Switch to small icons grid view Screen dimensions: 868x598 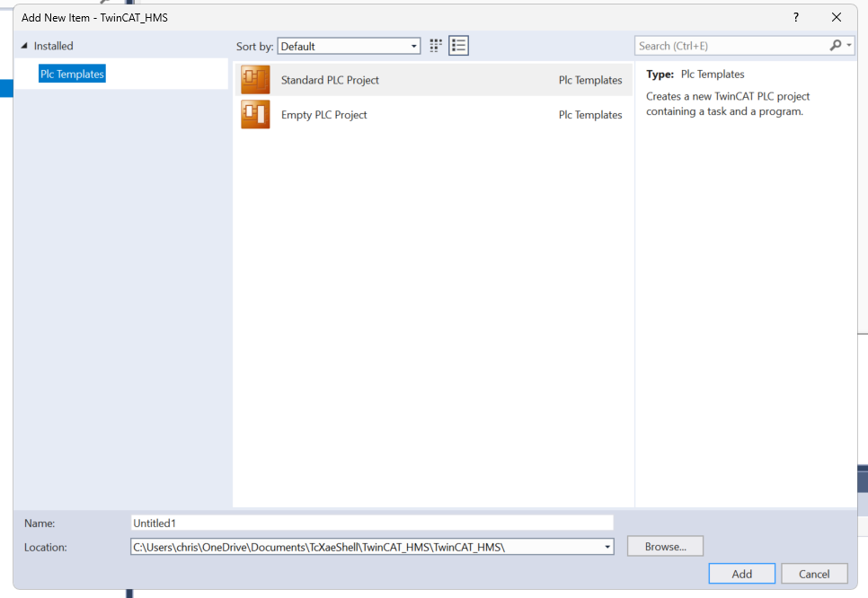pos(436,46)
